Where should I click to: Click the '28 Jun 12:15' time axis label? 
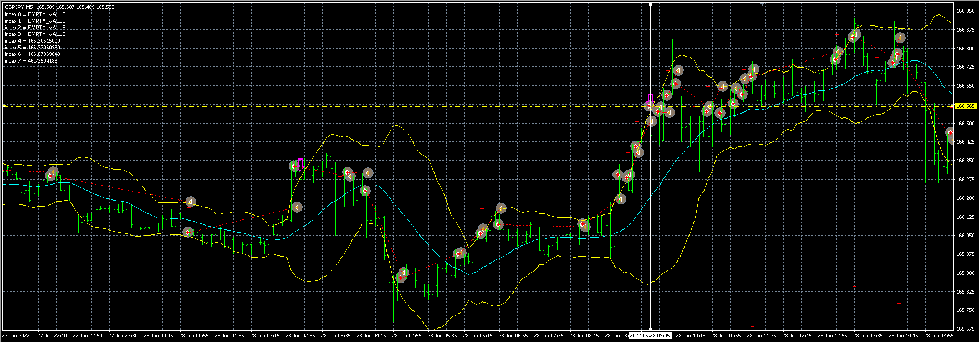click(797, 335)
